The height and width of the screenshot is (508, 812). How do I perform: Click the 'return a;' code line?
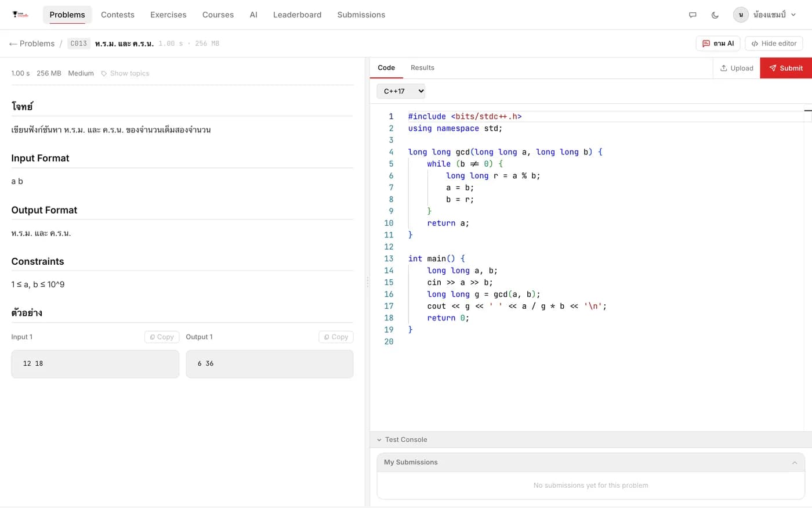click(x=448, y=223)
